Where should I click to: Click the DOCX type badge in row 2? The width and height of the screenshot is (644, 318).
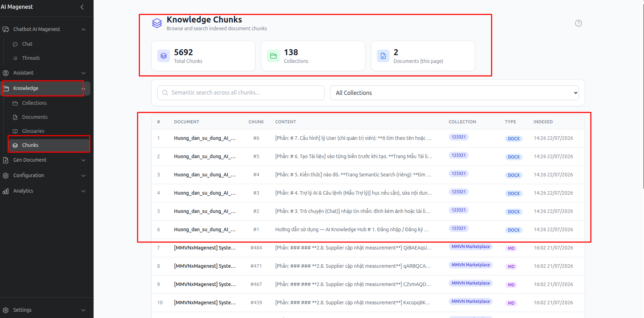513,157
